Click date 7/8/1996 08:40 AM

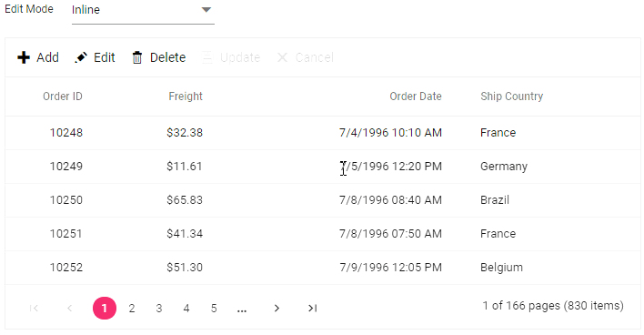click(390, 200)
